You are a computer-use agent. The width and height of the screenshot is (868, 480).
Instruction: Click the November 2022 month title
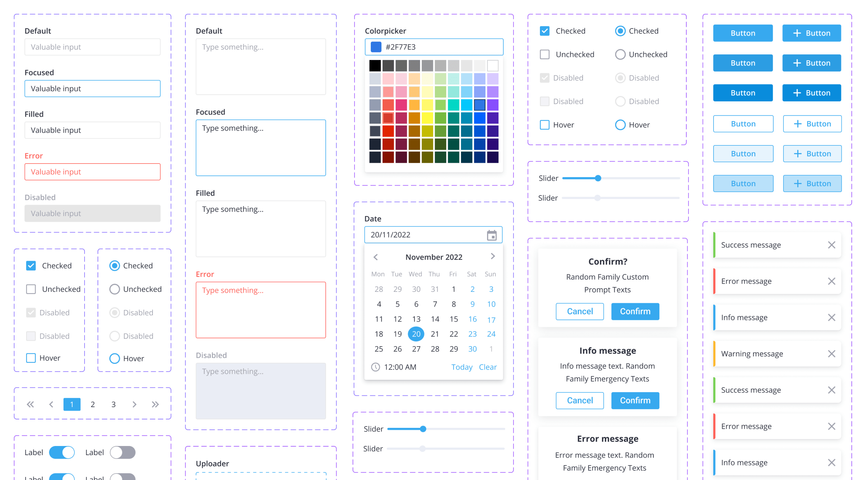pyautogui.click(x=434, y=257)
